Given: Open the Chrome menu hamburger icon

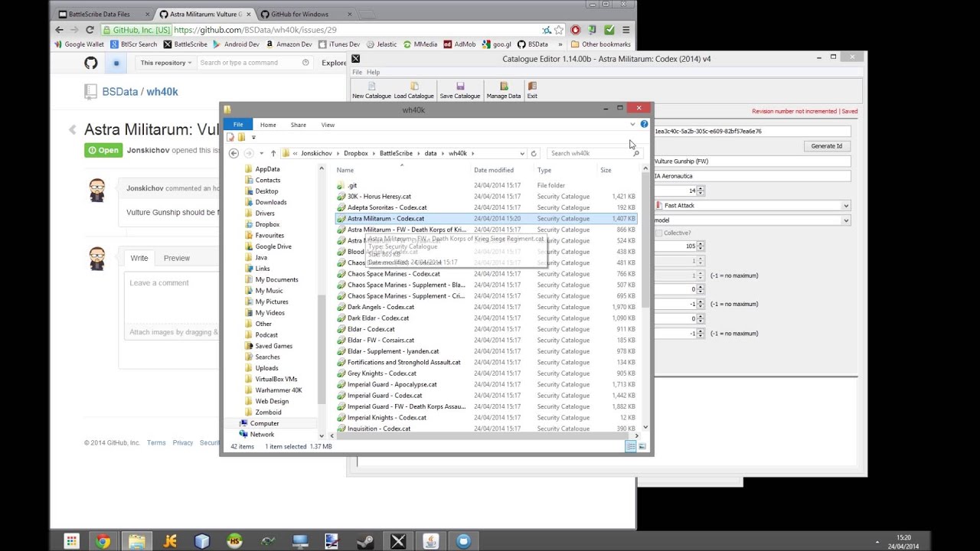Looking at the screenshot, I should 626,30.
